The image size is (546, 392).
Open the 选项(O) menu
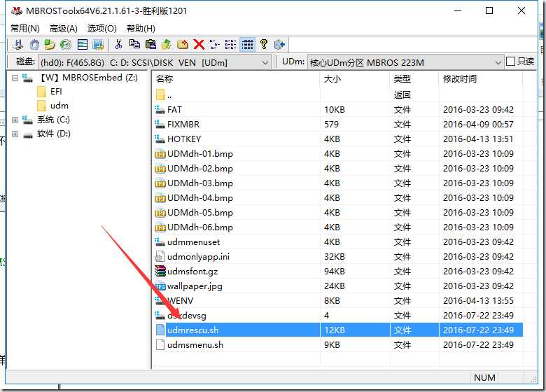[x=101, y=28]
